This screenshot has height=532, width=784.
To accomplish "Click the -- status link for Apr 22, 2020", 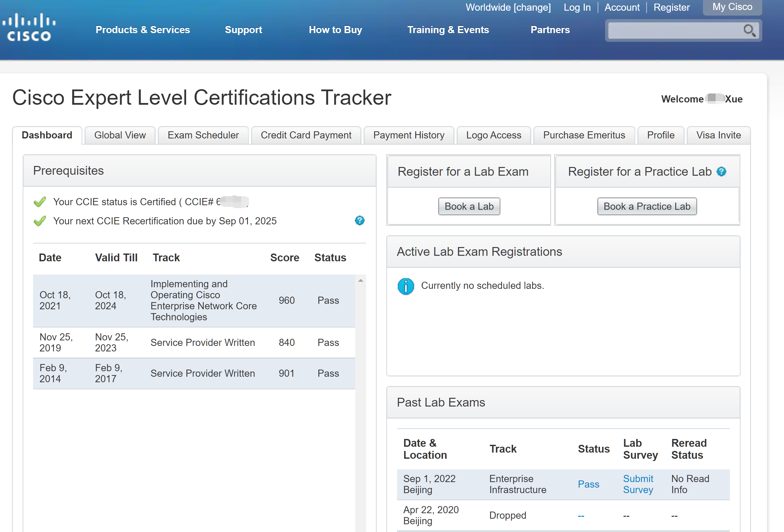I will coord(581,515).
